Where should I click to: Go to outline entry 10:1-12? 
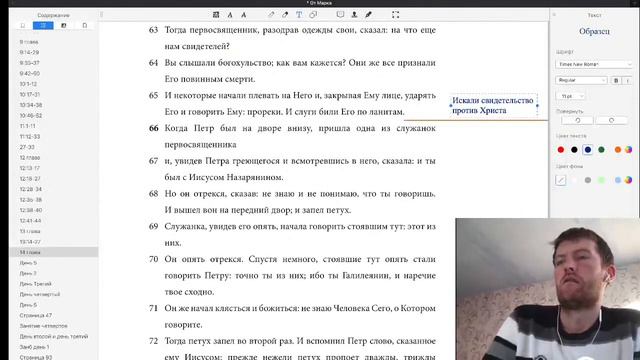point(28,84)
